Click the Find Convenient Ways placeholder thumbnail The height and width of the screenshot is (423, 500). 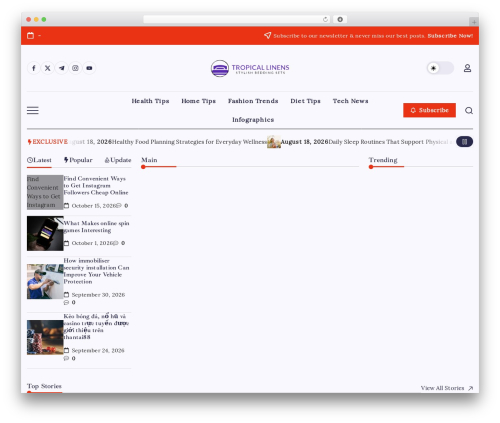45,192
